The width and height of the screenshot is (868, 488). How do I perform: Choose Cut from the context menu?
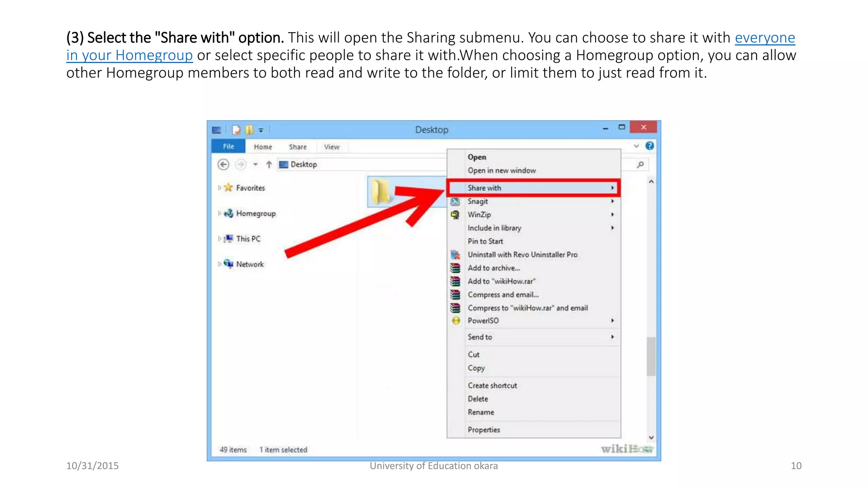tap(534, 355)
